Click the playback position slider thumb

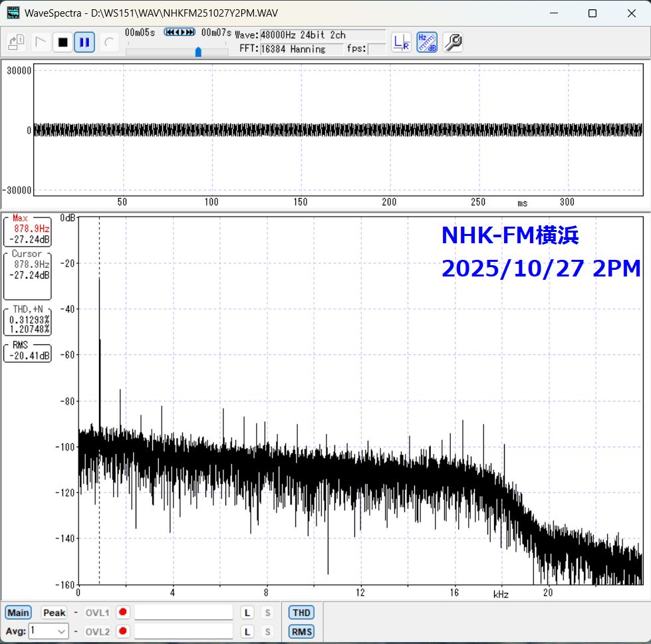pos(198,52)
